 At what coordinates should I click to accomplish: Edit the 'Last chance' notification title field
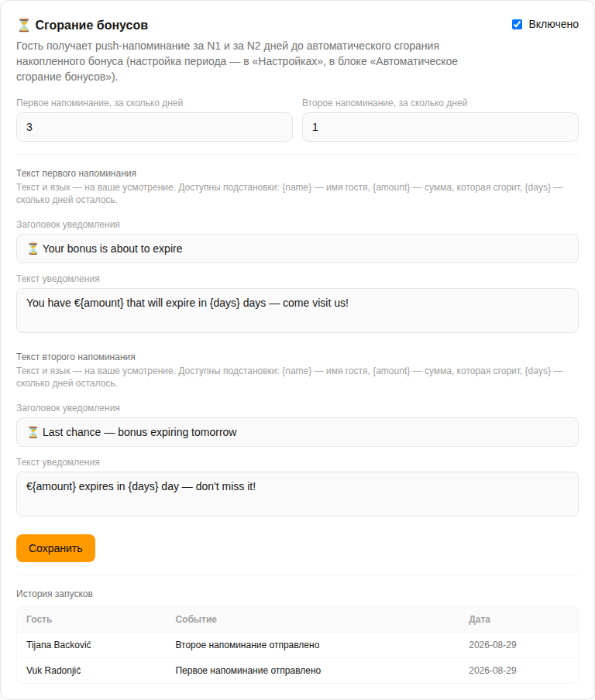297,432
